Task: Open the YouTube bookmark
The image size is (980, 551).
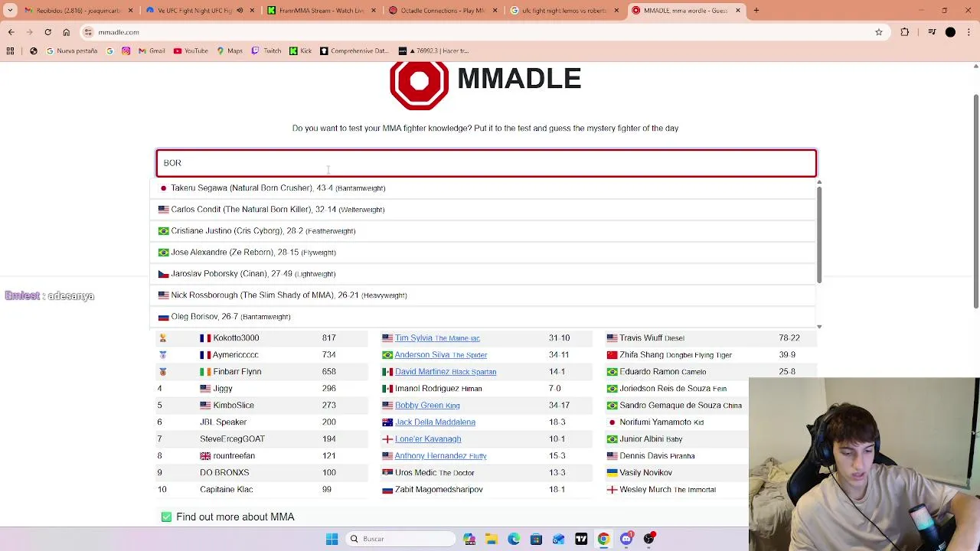Action: 191,51
